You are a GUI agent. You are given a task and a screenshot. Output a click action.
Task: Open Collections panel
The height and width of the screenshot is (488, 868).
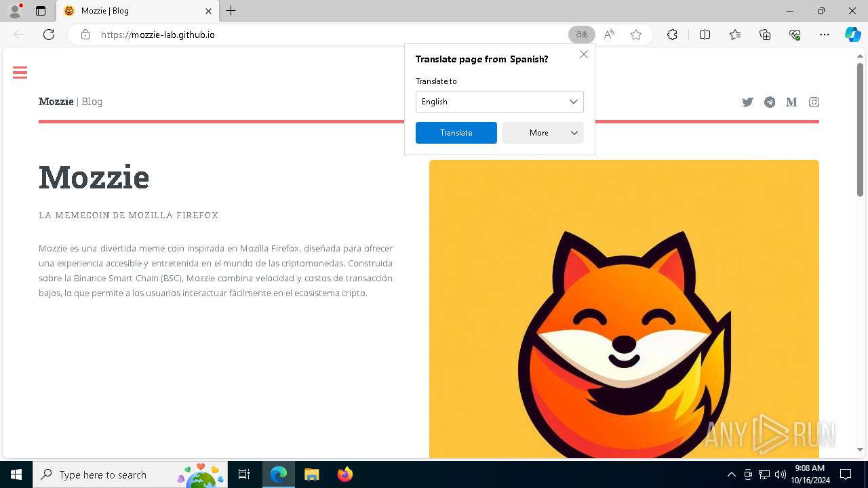click(765, 35)
